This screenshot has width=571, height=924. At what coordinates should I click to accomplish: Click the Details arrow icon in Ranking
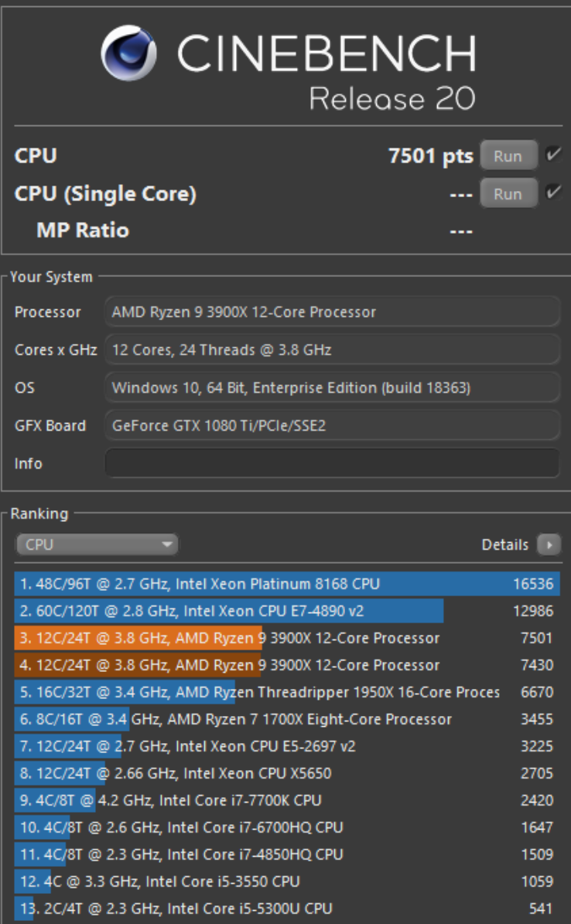click(551, 545)
